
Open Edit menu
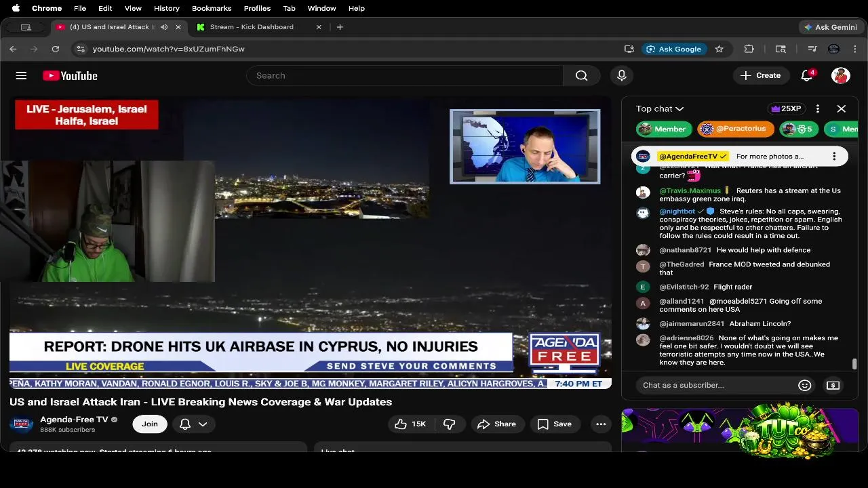pos(105,8)
